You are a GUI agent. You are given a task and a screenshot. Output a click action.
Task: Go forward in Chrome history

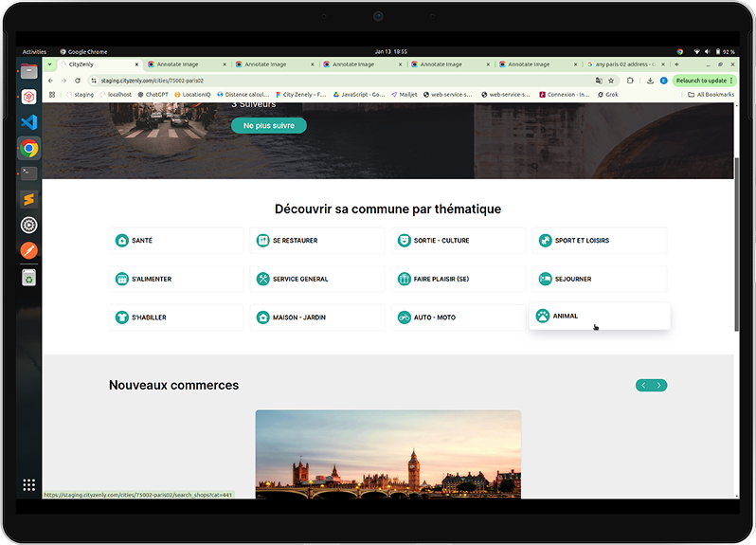coord(63,81)
